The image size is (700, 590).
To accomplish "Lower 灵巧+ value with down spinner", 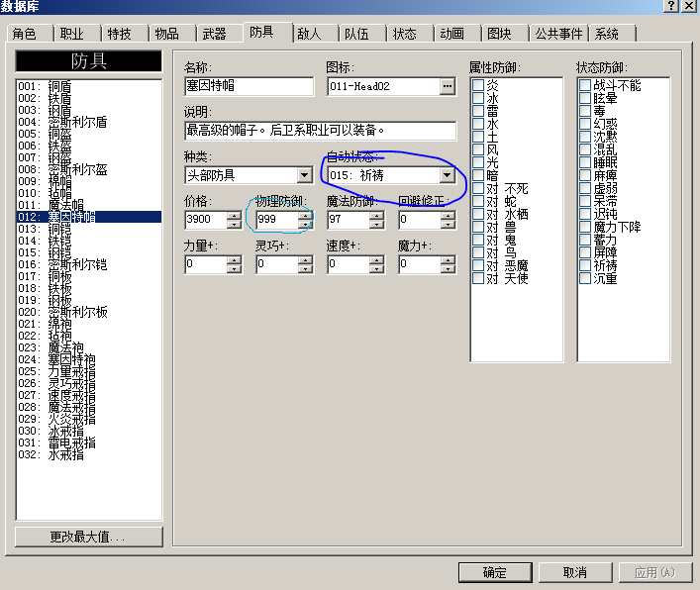I will [305, 268].
